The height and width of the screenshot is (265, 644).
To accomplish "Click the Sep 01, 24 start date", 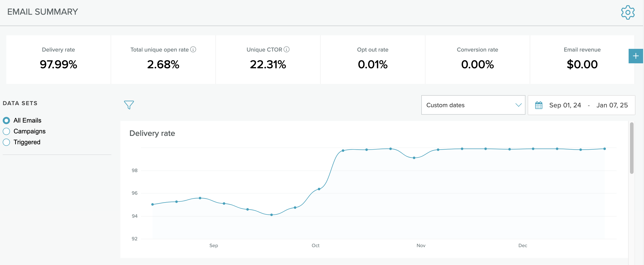I will [565, 105].
